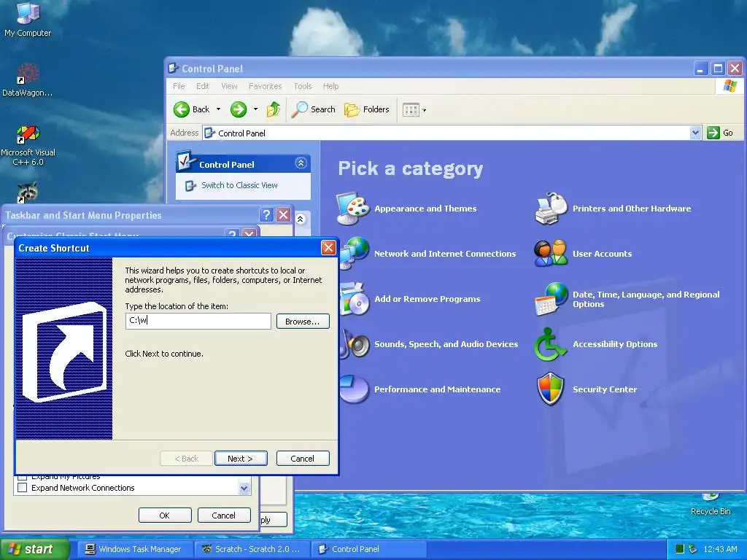747x560 pixels.
Task: Open the Appearance and Themes category icon
Action: [x=352, y=209]
